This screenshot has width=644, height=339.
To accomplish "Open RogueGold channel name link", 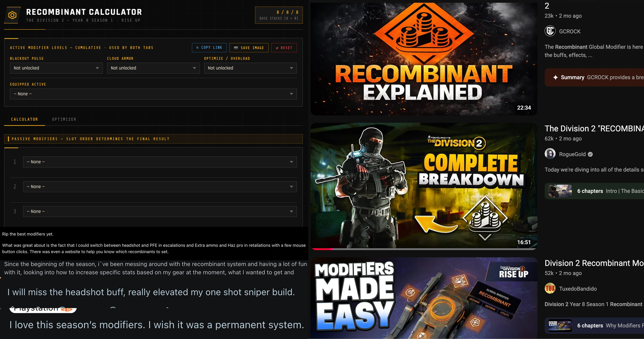I will point(572,154).
